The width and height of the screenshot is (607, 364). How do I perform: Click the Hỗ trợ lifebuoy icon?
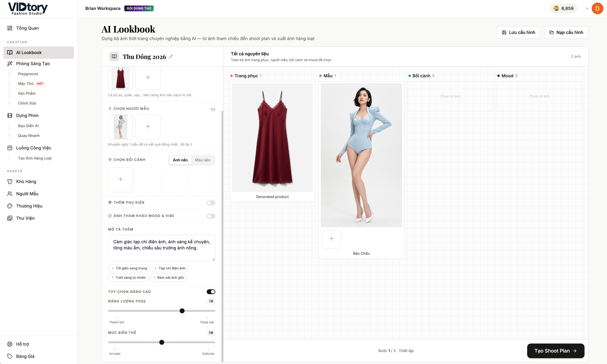tap(10, 344)
